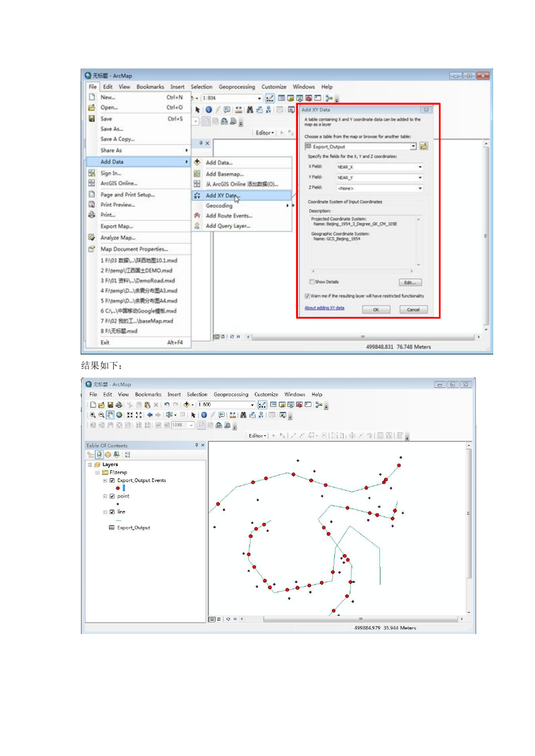535x756 pixels.
Task: Click OK in Add XY Data dialog
Action: tap(376, 310)
